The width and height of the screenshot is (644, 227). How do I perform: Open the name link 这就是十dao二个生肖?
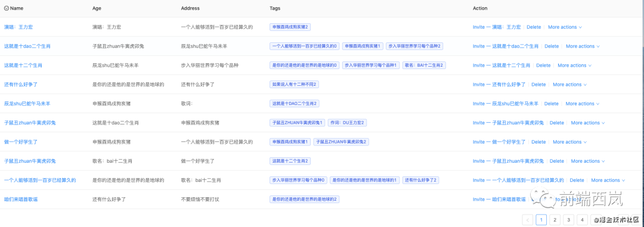(27, 46)
